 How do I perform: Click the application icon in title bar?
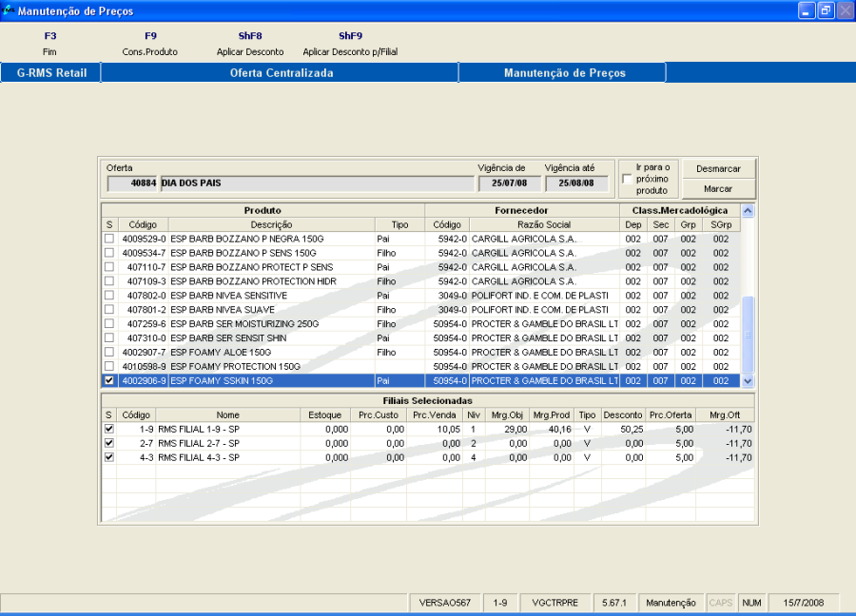click(x=9, y=11)
